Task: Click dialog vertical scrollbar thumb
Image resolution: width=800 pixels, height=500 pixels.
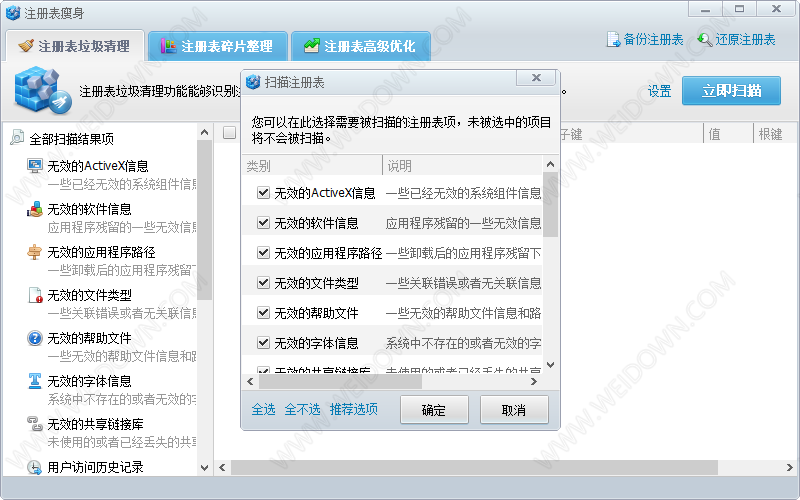Action: [550, 205]
